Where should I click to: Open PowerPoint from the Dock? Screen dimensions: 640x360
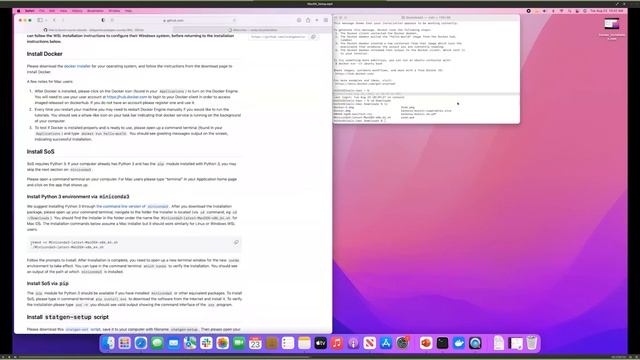[426, 343]
